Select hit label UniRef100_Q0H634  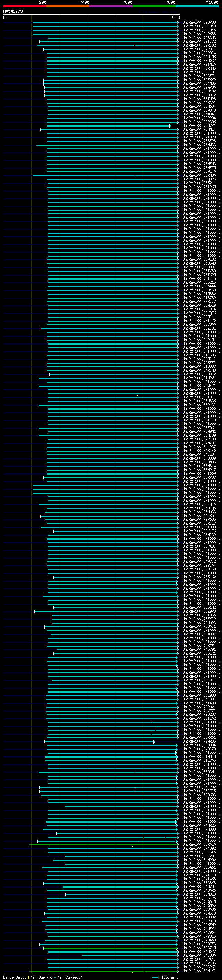click(x=199, y=106)
